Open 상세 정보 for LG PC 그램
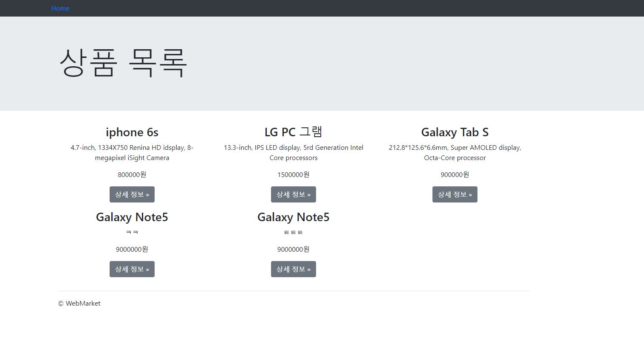This screenshot has width=644, height=357. tap(294, 194)
